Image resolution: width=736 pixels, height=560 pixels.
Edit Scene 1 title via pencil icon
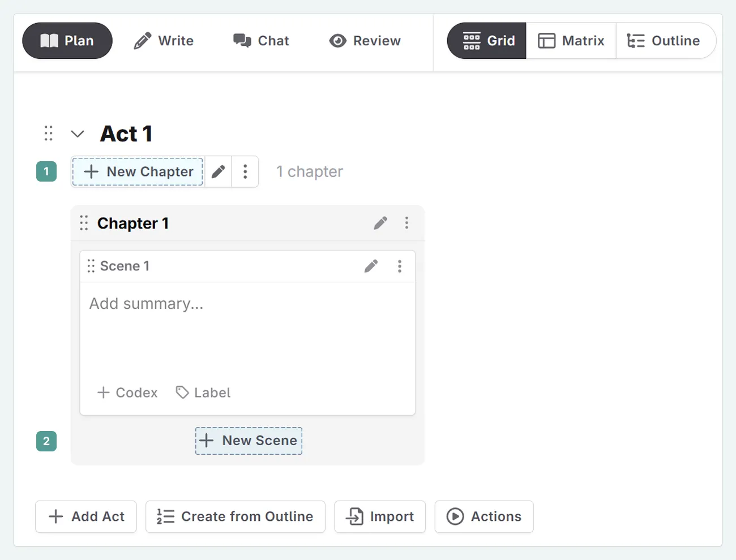371,266
